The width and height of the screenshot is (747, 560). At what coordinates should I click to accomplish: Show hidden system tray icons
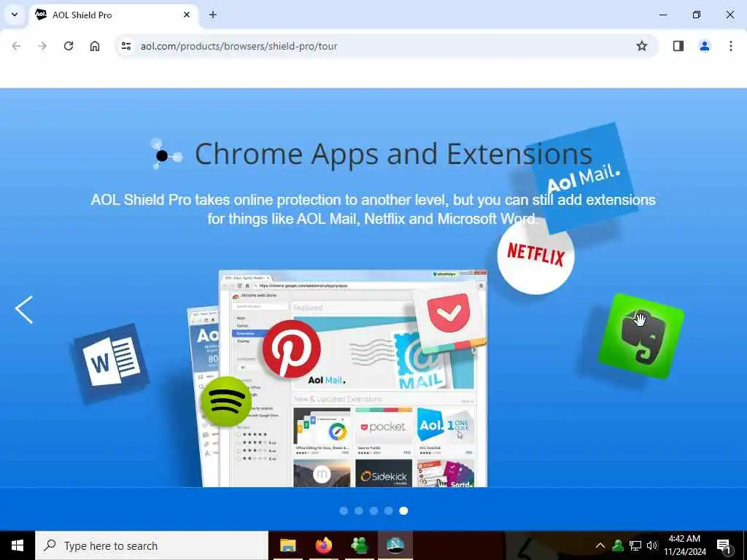[600, 545]
